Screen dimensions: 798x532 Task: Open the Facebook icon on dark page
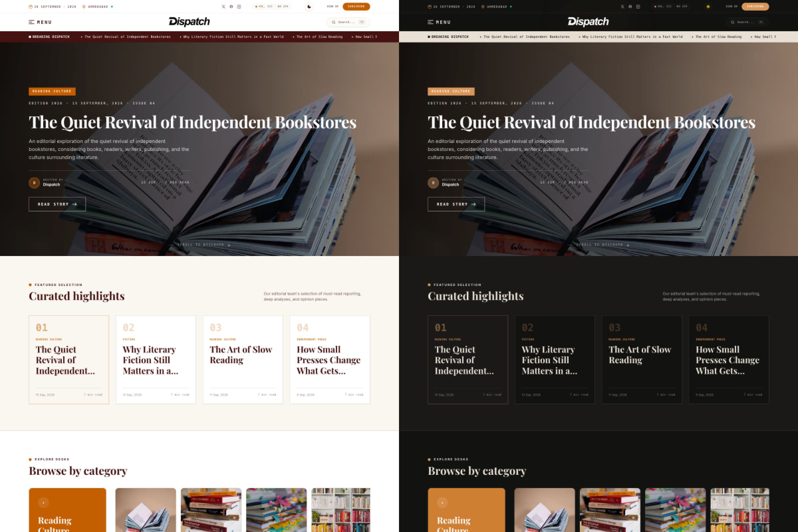click(630, 6)
